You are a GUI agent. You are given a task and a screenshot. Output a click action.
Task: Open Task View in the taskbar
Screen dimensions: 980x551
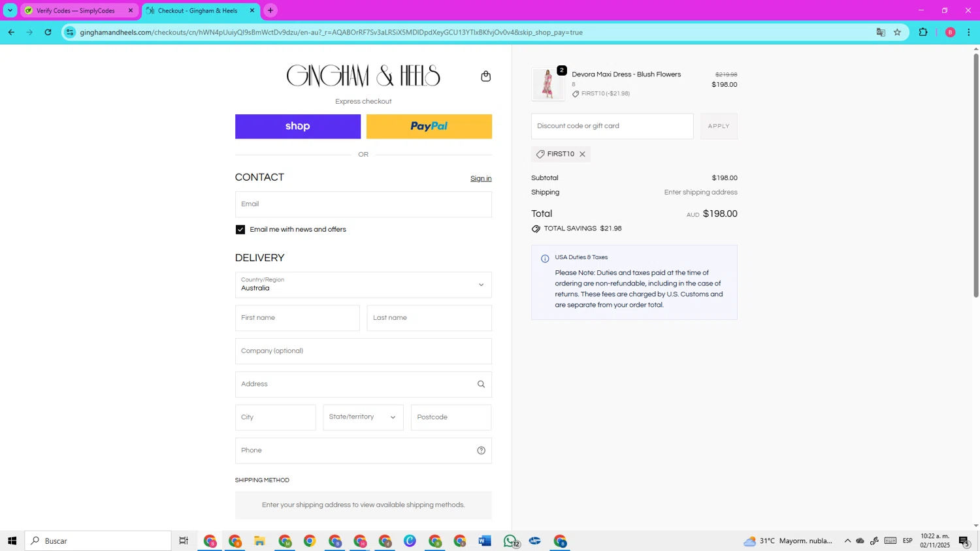click(184, 541)
